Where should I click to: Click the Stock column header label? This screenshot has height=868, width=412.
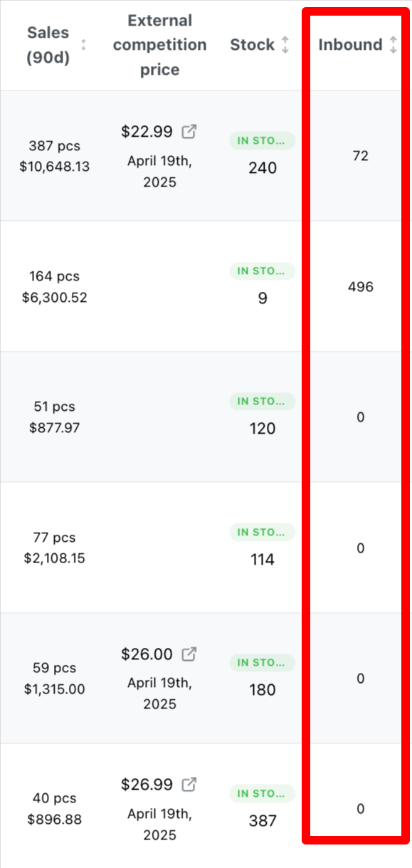pyautogui.click(x=252, y=45)
